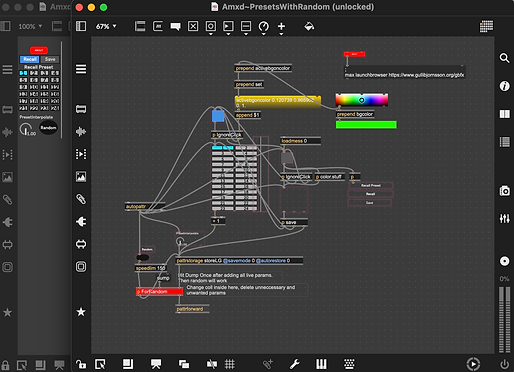Toggle the patcher lock in bottom toolbar

pyautogui.click(x=81, y=364)
